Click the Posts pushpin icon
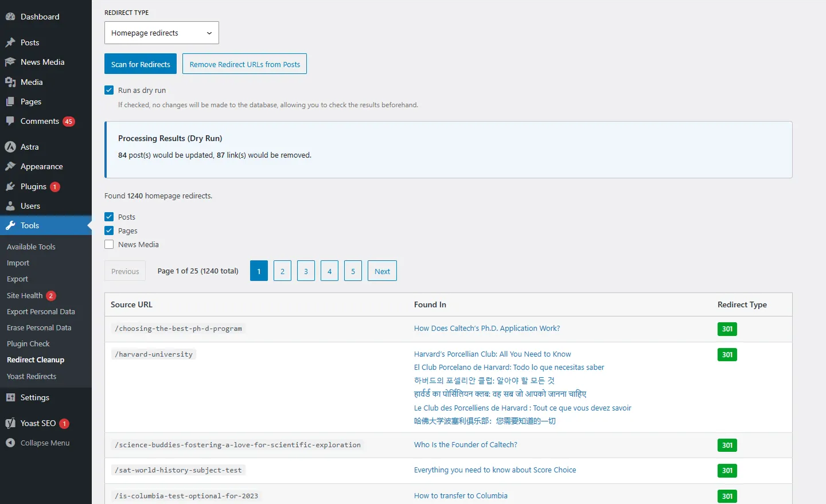This screenshot has height=504, width=826. pos(10,42)
